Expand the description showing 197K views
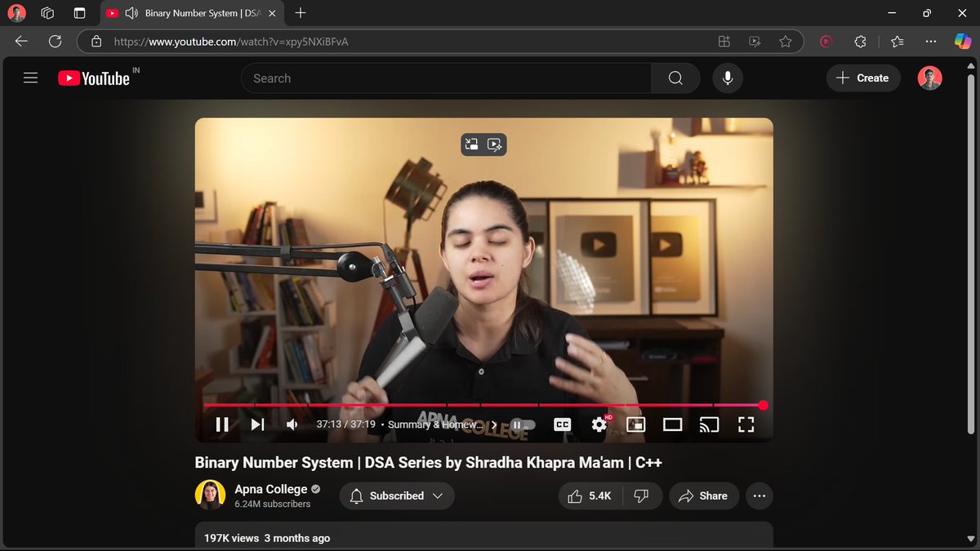This screenshot has height=551, width=980. pyautogui.click(x=483, y=535)
